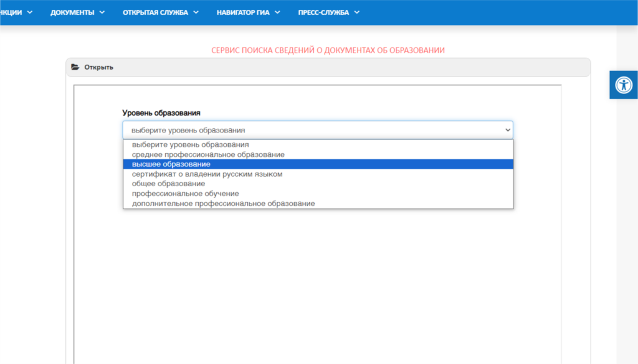The width and height of the screenshot is (638, 364).
Task: Click the Открыть panel header text
Action: pos(98,67)
